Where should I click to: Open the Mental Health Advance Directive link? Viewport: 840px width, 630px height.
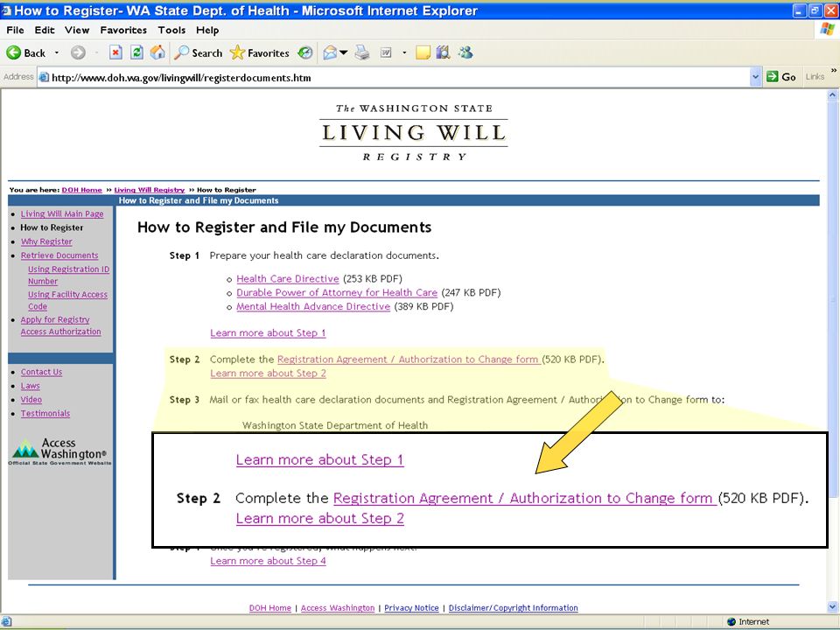point(313,306)
